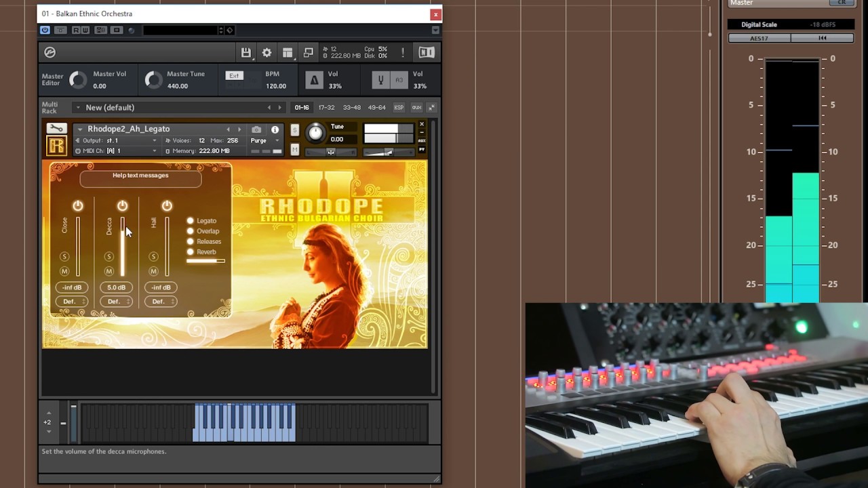Select the 33-48 rack page tab
The width and height of the screenshot is (868, 488).
pyautogui.click(x=352, y=107)
